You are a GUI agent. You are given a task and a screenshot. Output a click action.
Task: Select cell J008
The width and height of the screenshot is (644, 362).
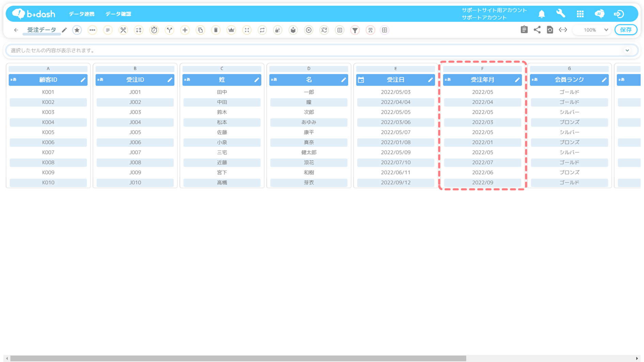[135, 162]
